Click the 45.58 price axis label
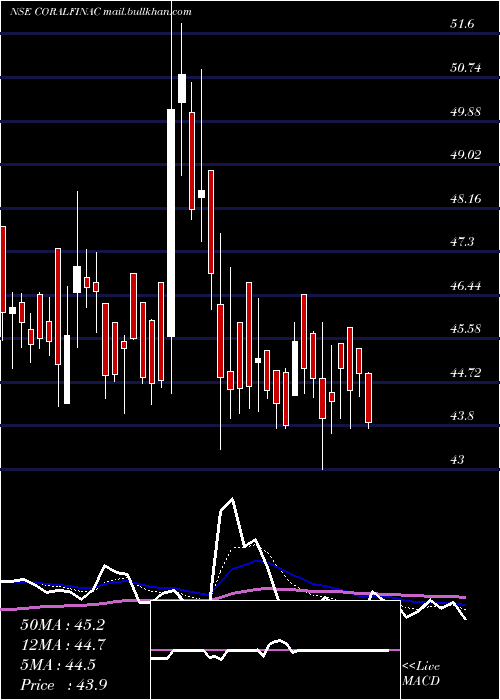 coord(466,329)
